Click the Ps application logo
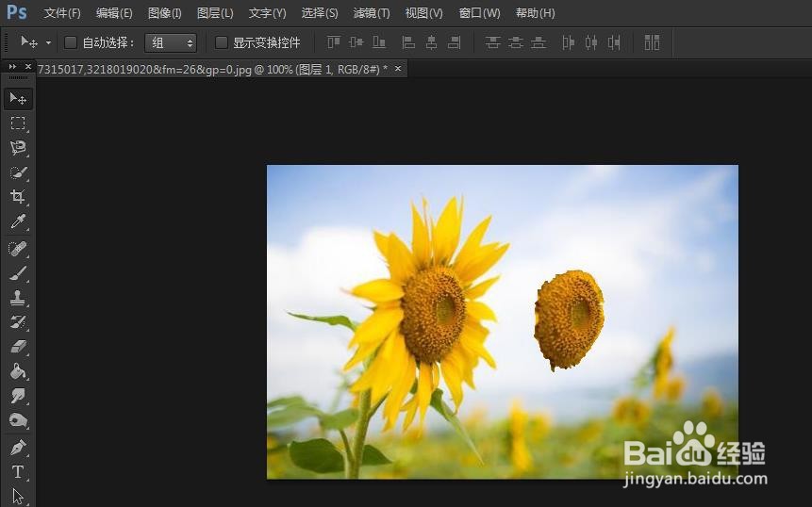The width and height of the screenshot is (812, 507). pos(17,11)
